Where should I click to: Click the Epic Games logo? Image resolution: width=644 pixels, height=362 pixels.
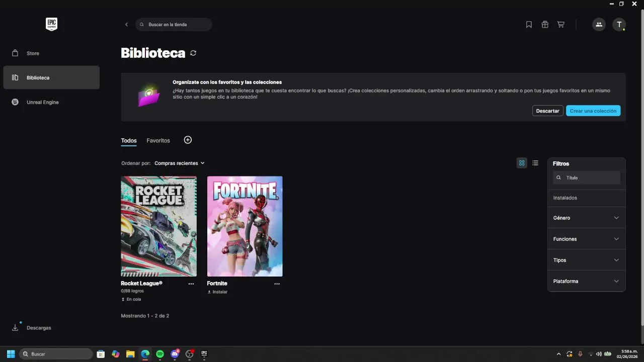51,24
